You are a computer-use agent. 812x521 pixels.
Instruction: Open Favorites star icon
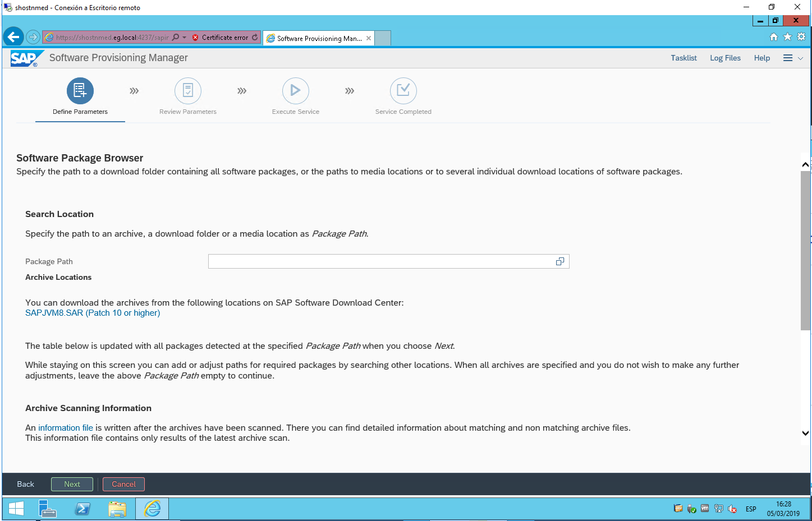click(787, 37)
